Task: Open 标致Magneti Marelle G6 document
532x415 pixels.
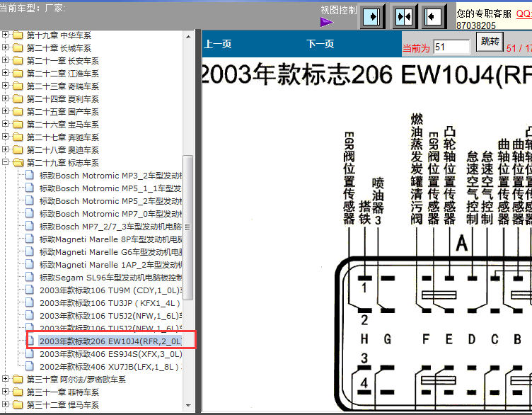Action: (110, 252)
